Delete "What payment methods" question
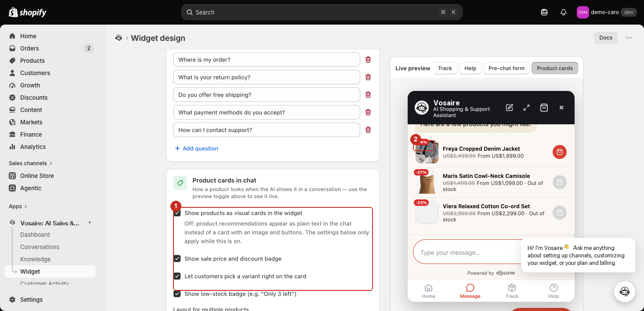The image size is (644, 311). click(x=368, y=112)
